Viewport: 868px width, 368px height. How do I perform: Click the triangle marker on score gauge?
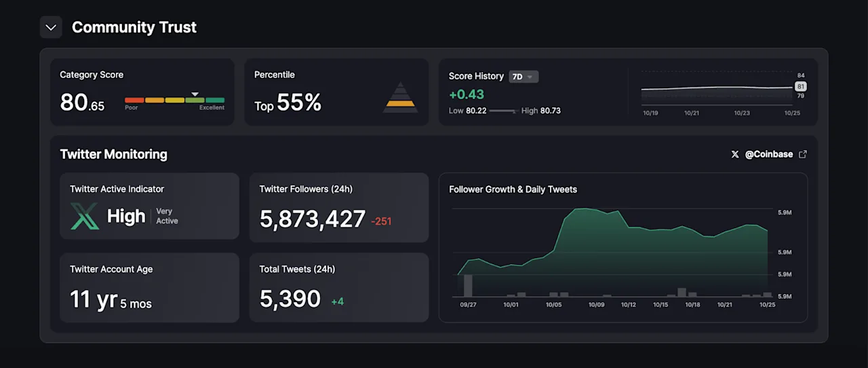coord(195,94)
